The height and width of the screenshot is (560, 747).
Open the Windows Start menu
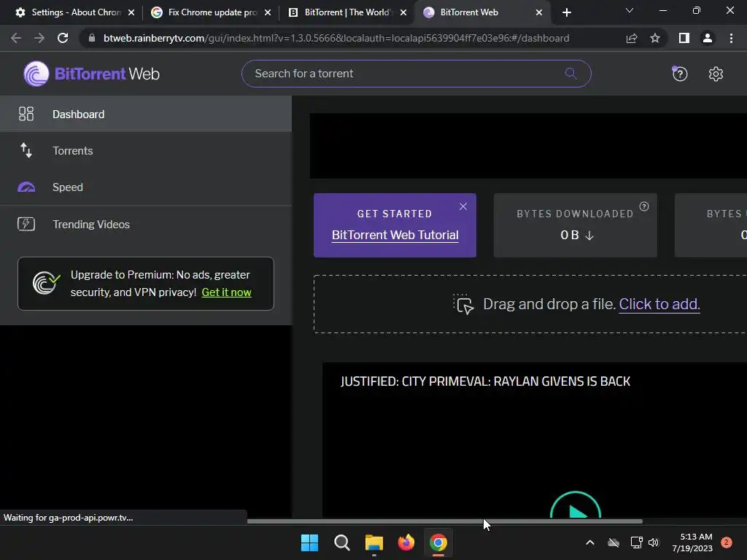tap(309, 542)
